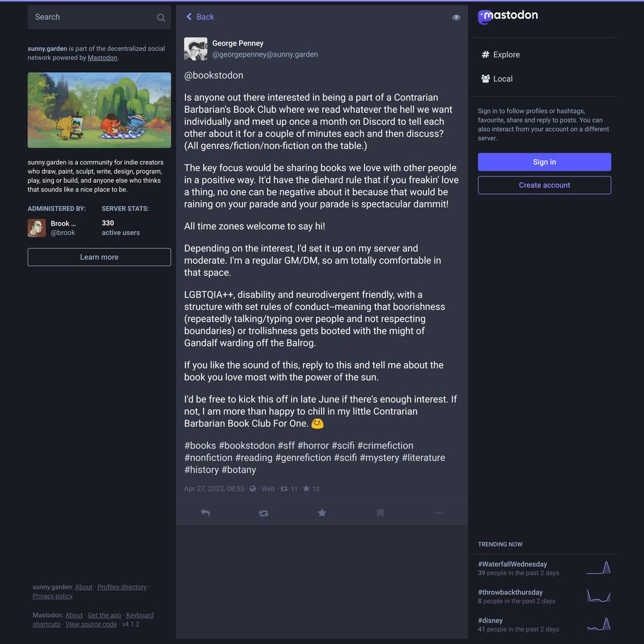
Task: Click the reply arrow icon under the post
Action: click(x=205, y=513)
